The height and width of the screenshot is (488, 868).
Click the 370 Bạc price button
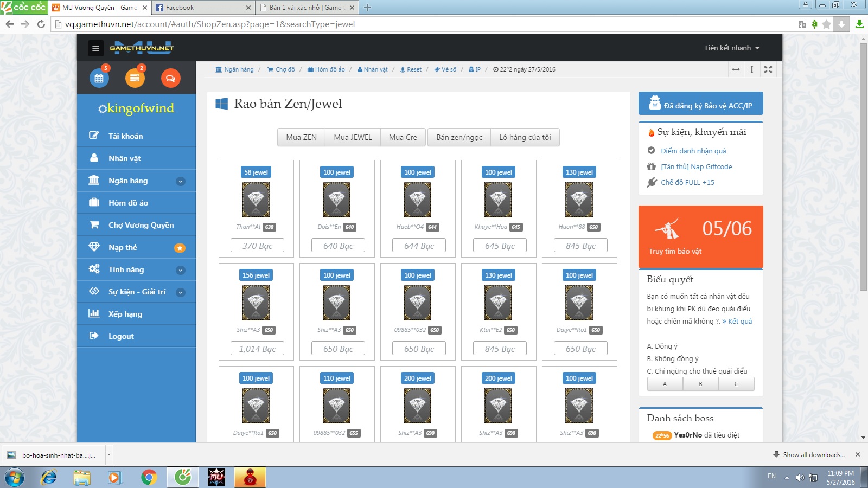[257, 246]
